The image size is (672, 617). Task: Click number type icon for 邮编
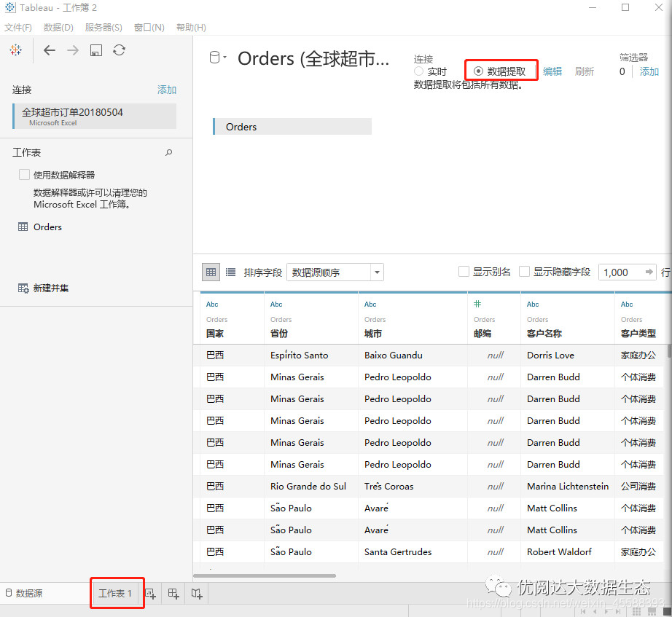477,304
